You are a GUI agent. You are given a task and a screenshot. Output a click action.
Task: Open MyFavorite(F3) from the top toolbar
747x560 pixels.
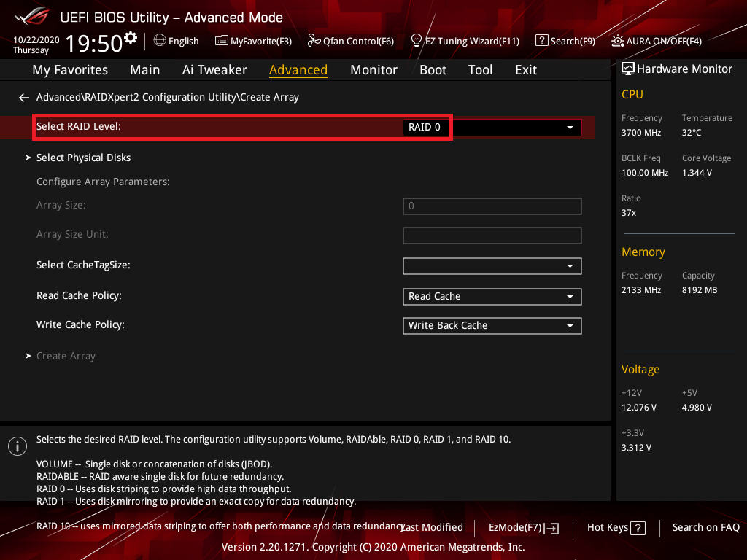pos(253,41)
